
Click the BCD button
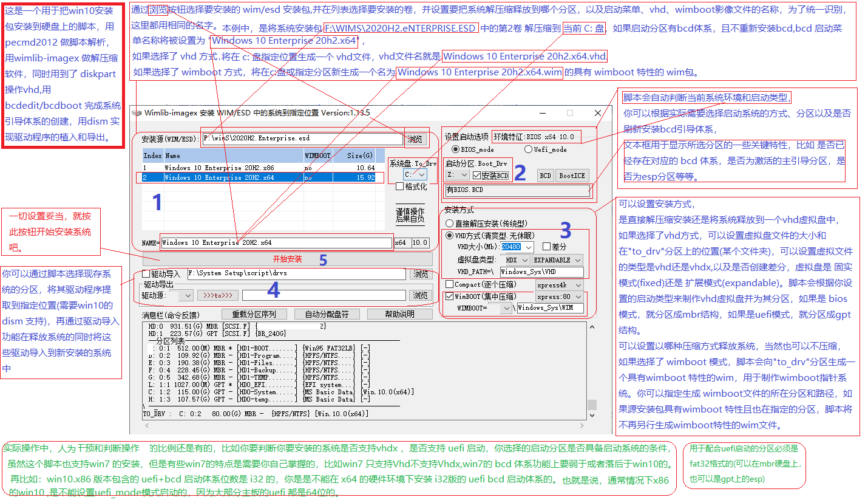click(545, 175)
